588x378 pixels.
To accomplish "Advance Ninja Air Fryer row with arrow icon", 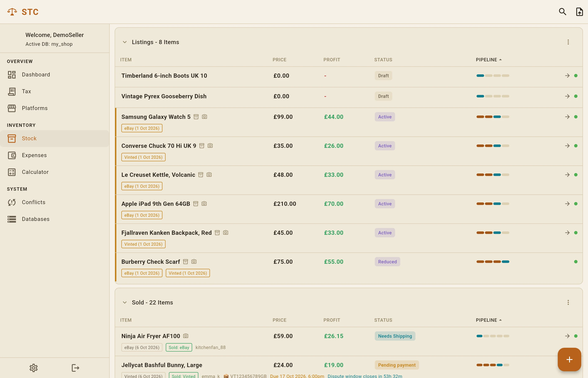I will [567, 336].
